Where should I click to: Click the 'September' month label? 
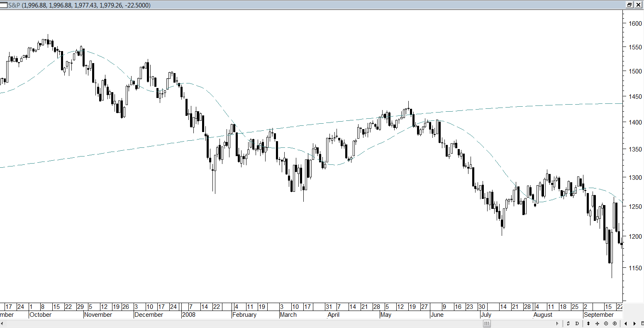pyautogui.click(x=599, y=315)
